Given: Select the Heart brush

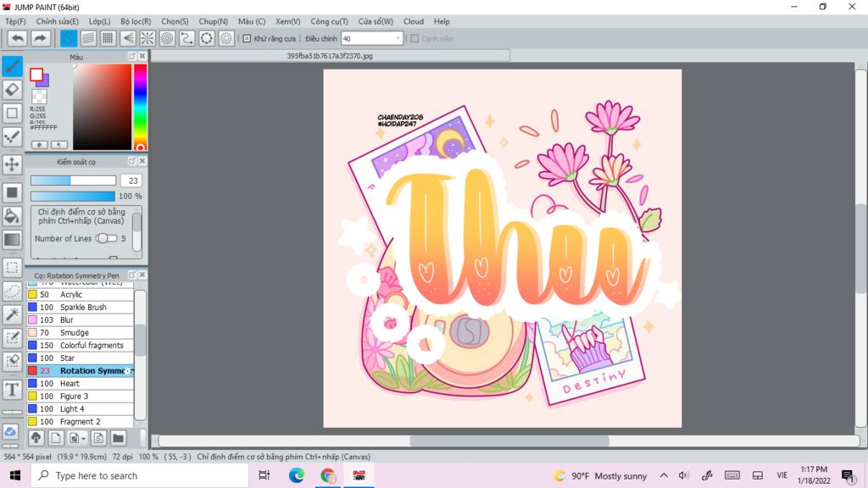Looking at the screenshot, I should click(81, 384).
